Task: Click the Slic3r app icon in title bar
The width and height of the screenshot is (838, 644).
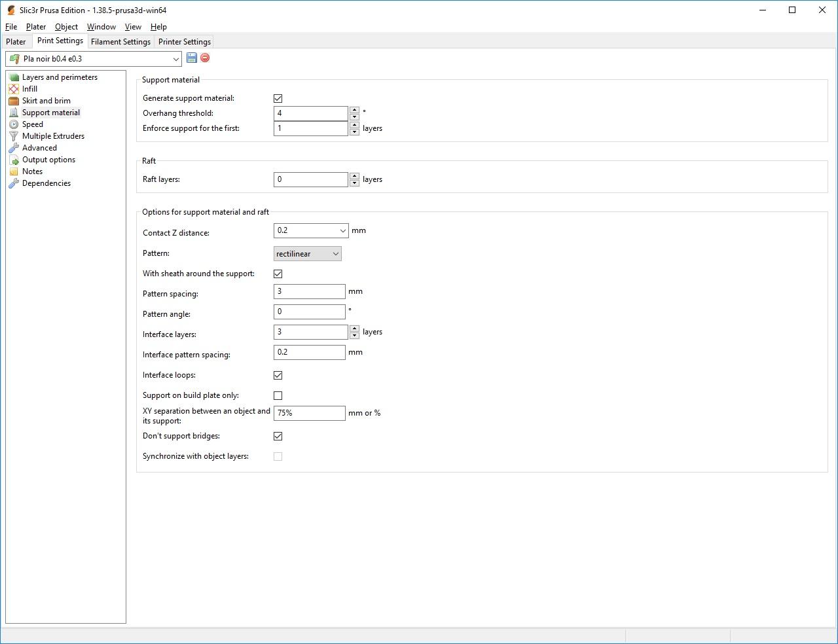Action: (x=10, y=10)
